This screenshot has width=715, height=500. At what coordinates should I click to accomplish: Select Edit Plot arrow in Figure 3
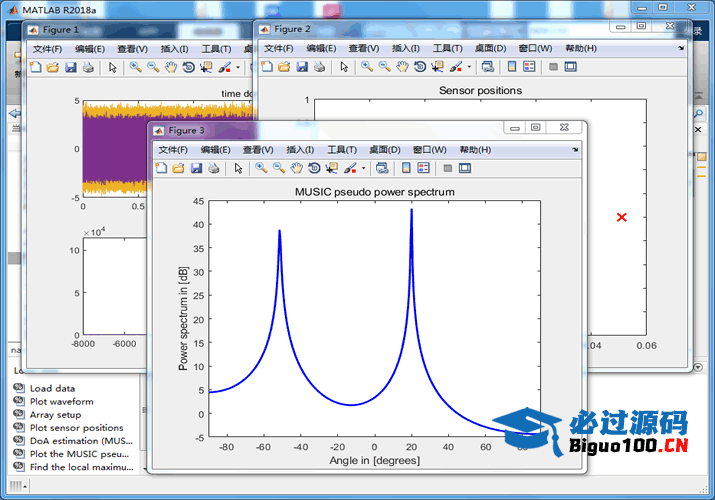coord(238,168)
